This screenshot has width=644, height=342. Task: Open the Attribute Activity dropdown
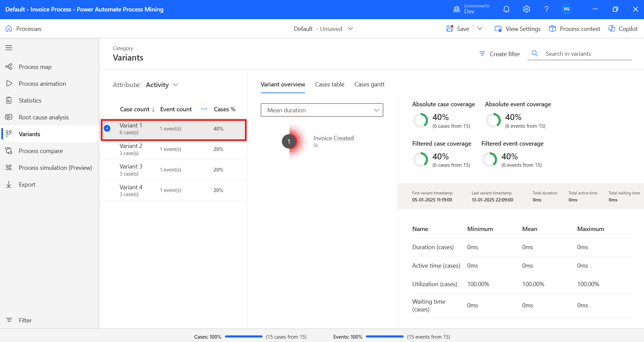(162, 85)
